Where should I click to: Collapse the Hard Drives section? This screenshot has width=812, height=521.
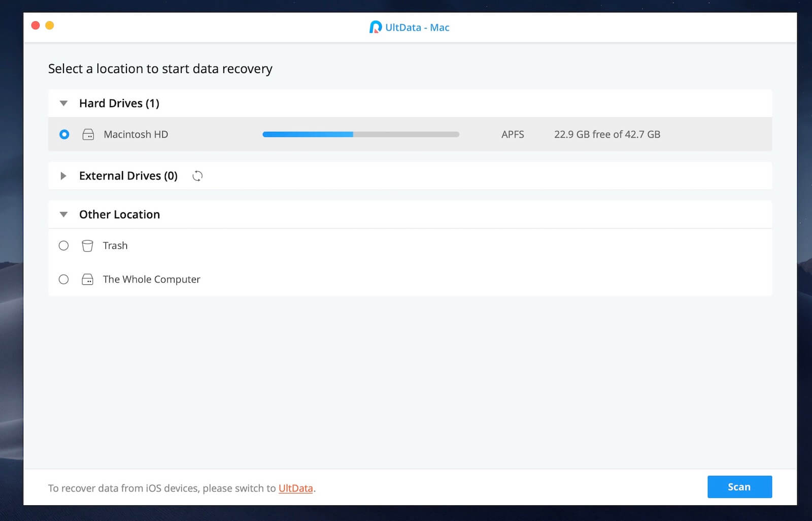[63, 104]
